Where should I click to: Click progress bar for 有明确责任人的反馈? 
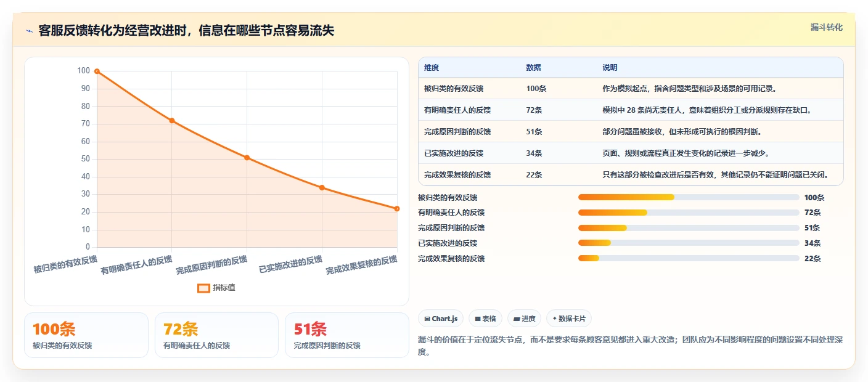point(689,213)
